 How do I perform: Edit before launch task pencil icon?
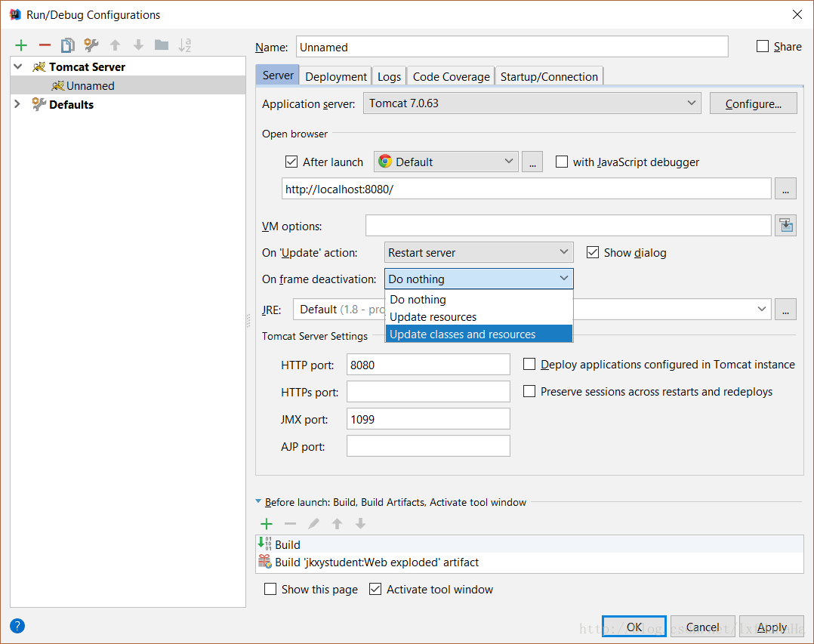click(313, 524)
